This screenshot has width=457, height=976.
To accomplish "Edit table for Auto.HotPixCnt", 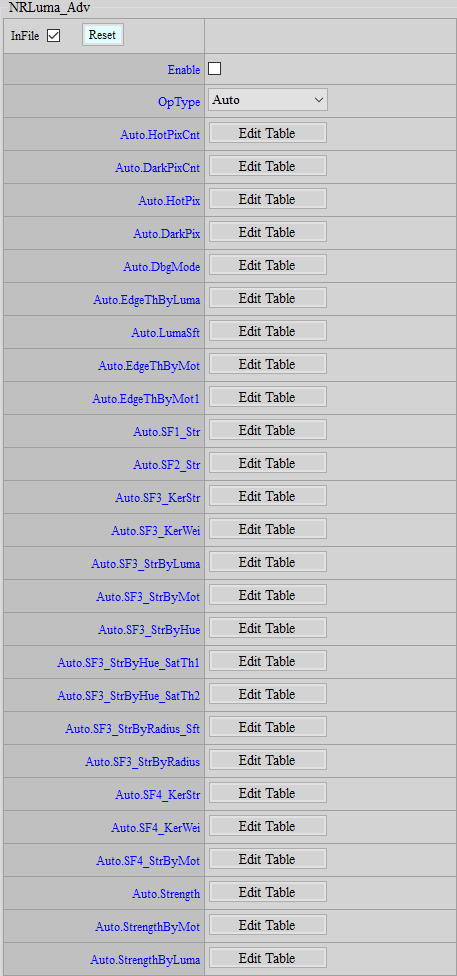I will 268,133.
